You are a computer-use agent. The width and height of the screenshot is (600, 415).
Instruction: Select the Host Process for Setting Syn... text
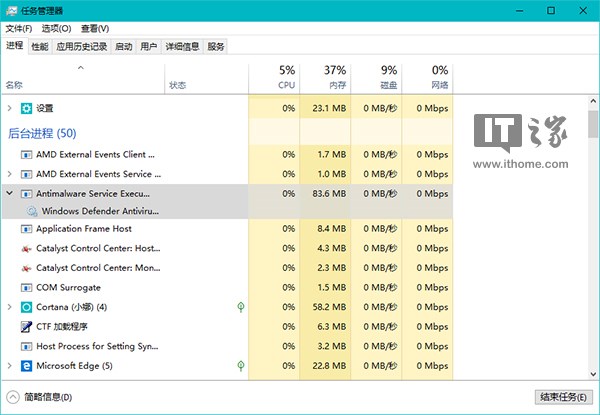tap(97, 347)
